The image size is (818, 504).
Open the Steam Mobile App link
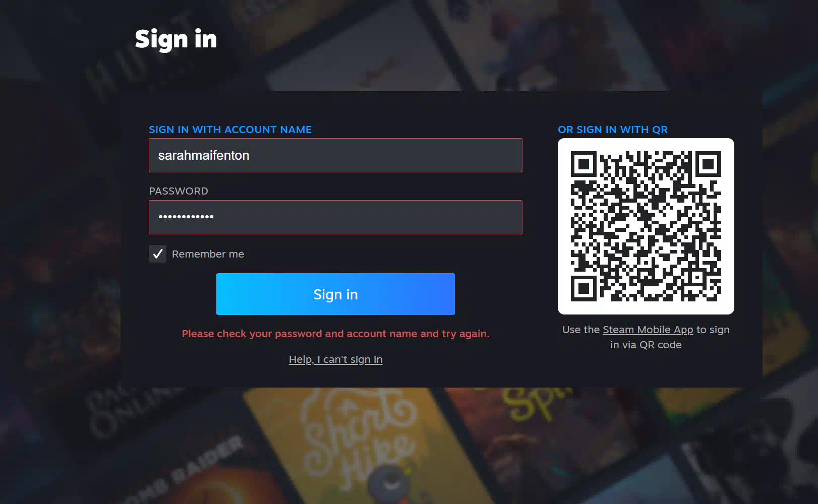pyautogui.click(x=648, y=330)
